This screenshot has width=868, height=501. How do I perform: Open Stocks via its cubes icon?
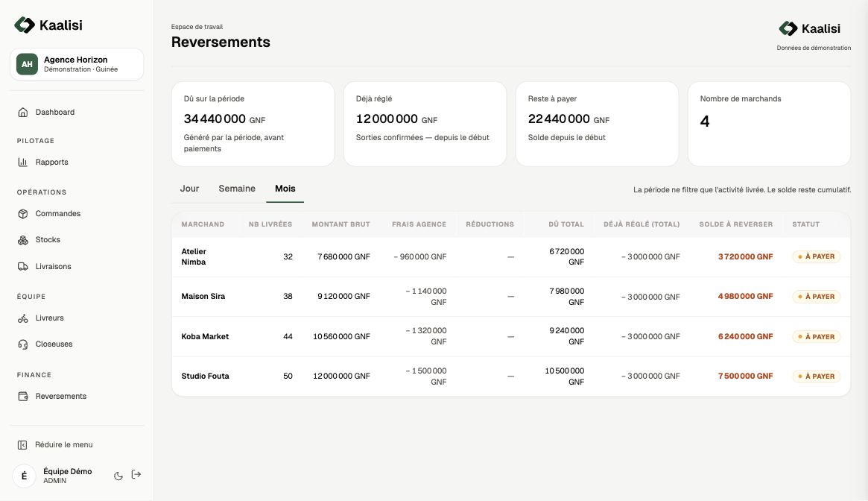[22, 240]
